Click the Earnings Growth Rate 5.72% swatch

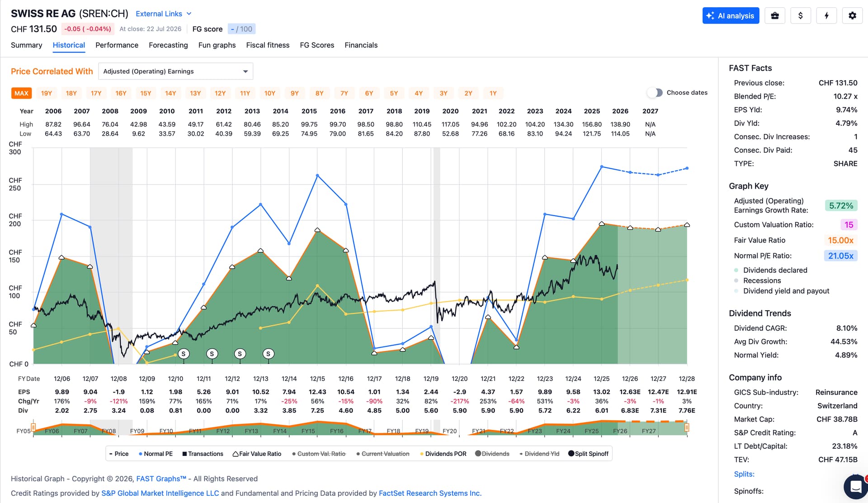point(841,206)
